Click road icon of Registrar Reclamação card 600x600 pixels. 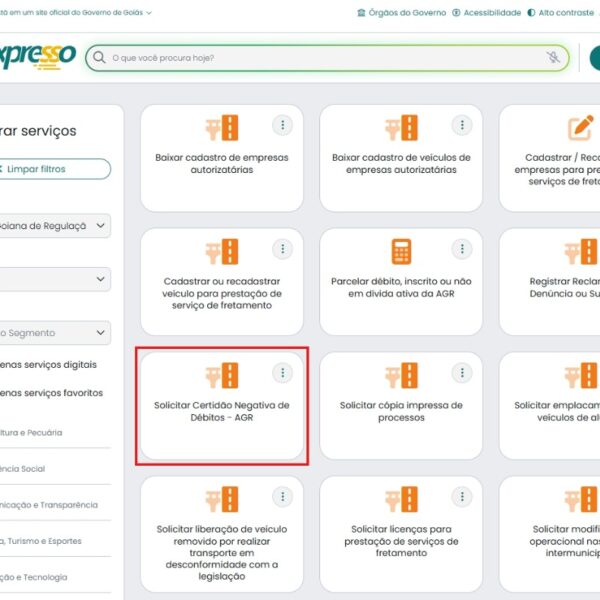click(x=581, y=252)
